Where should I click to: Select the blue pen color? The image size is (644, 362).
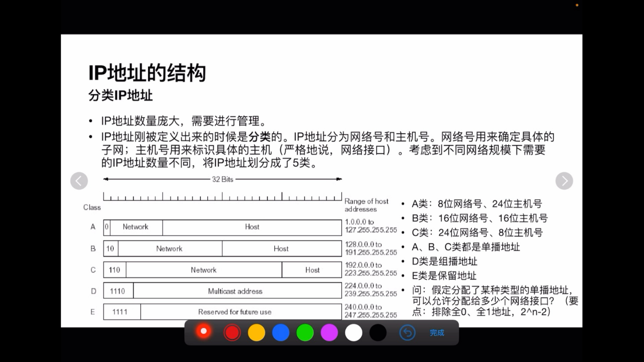tap(281, 332)
